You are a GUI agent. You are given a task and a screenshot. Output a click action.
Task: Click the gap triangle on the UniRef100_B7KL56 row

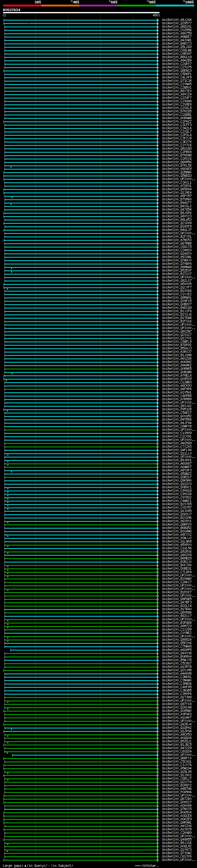[x=11, y=167]
